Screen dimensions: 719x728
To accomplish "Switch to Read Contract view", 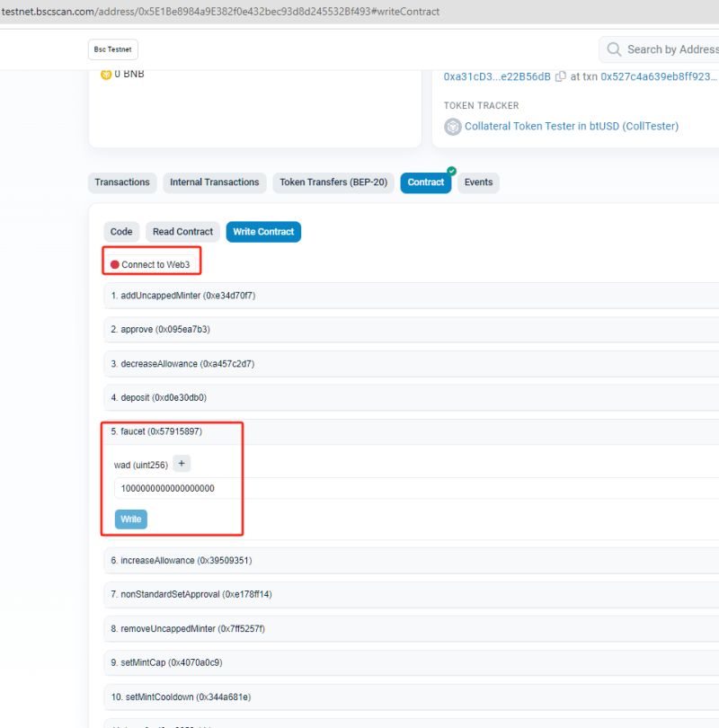I will (182, 231).
